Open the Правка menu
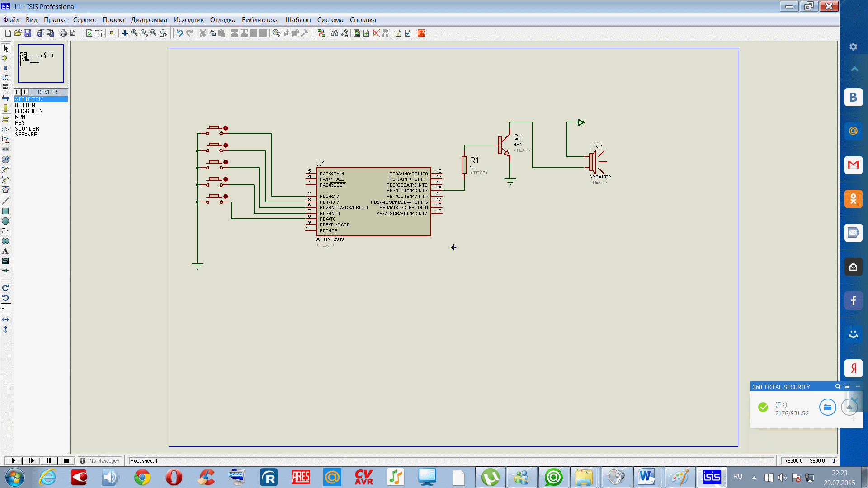Image resolution: width=868 pixels, height=488 pixels. point(55,20)
